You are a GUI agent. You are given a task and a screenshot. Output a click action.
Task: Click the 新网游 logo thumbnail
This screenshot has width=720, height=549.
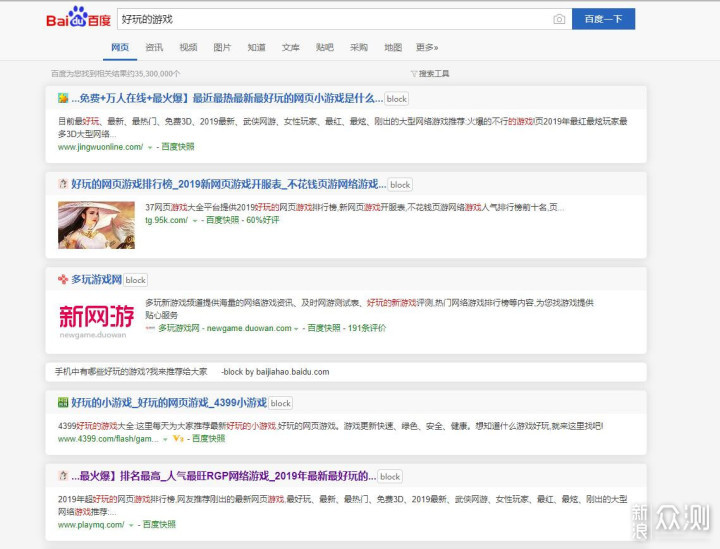tap(96, 319)
